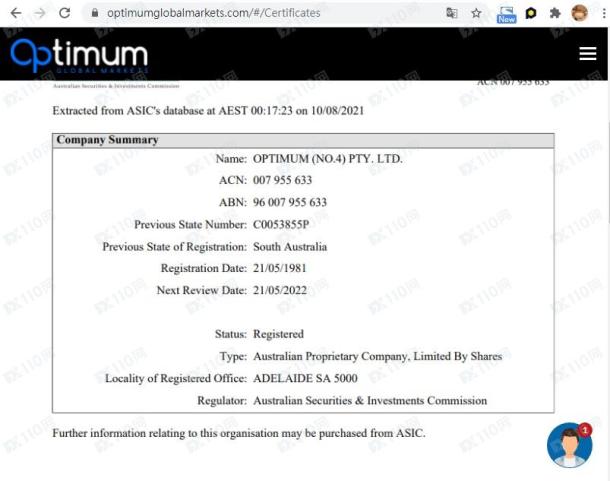Go back using the browser back arrow
This screenshot has height=481, width=610.
click(x=16, y=13)
